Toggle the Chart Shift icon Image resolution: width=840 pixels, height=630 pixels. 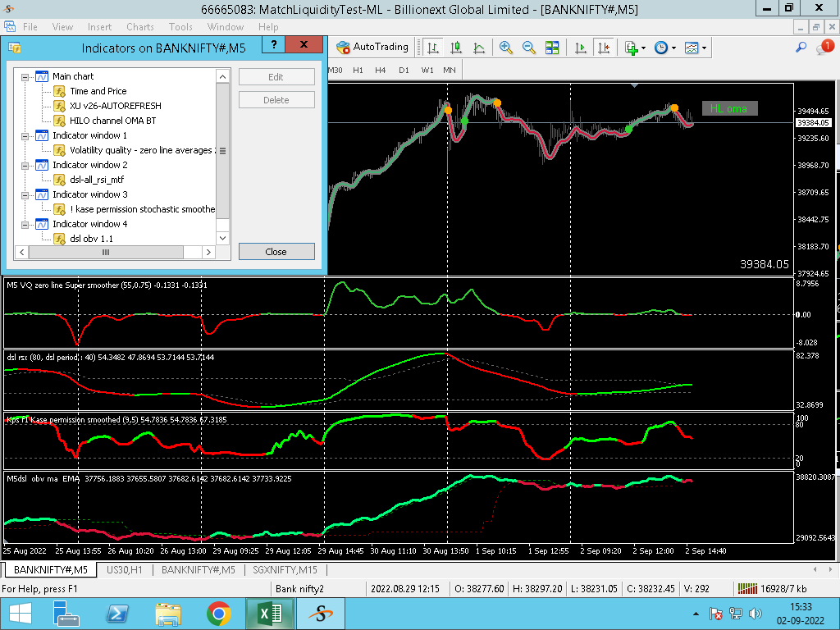604,48
